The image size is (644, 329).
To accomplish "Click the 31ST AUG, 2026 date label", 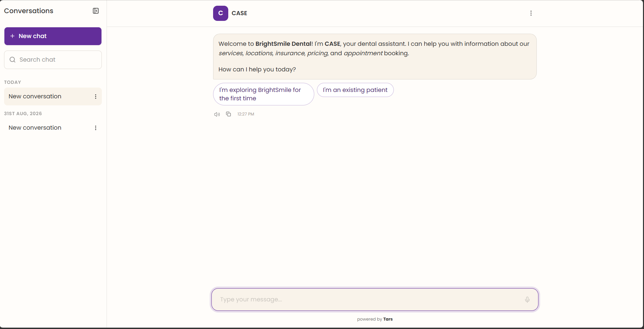I will [23, 113].
